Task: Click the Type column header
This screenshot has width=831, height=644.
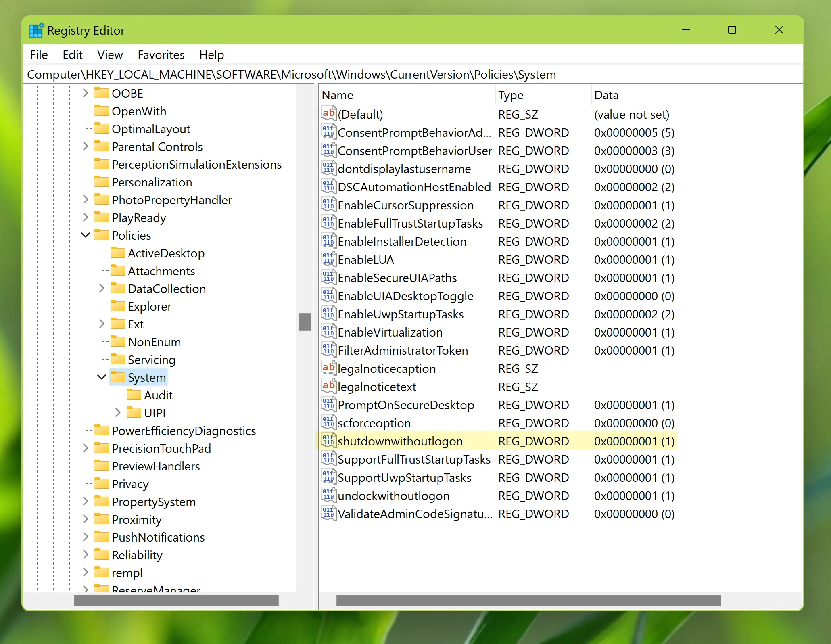Action: (543, 95)
